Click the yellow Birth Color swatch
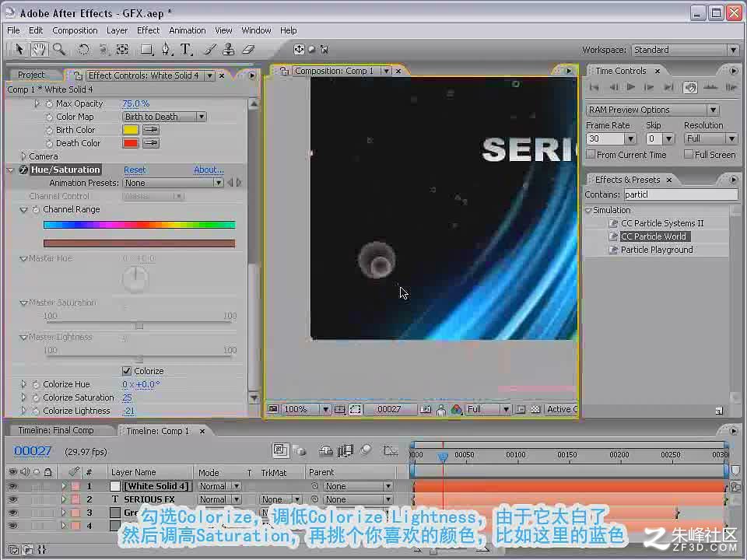Image resolution: width=747 pixels, height=560 pixels. [x=131, y=130]
